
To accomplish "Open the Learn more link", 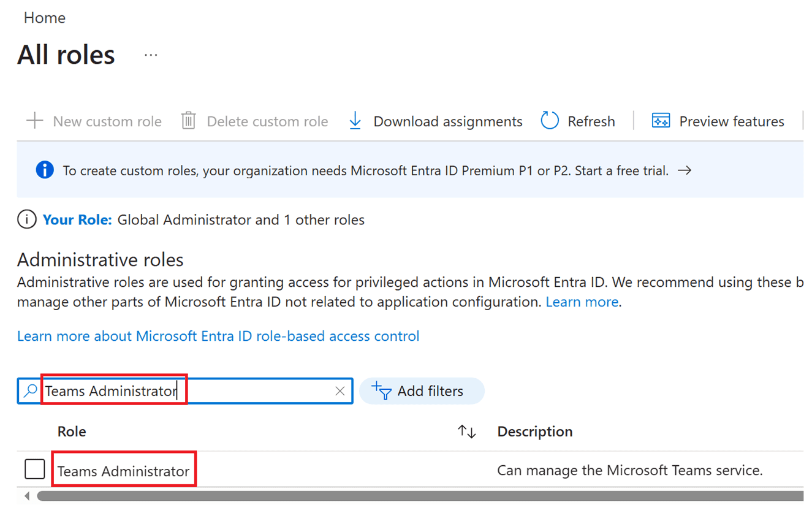I will tap(582, 302).
